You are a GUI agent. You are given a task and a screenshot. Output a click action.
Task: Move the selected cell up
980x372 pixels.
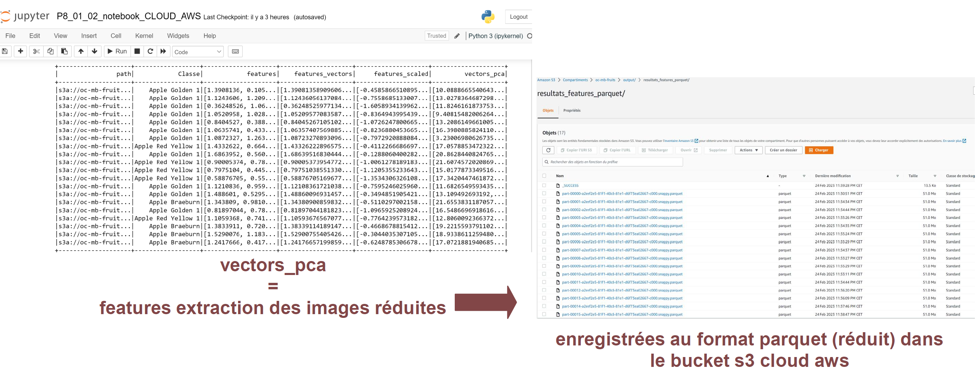[81, 51]
